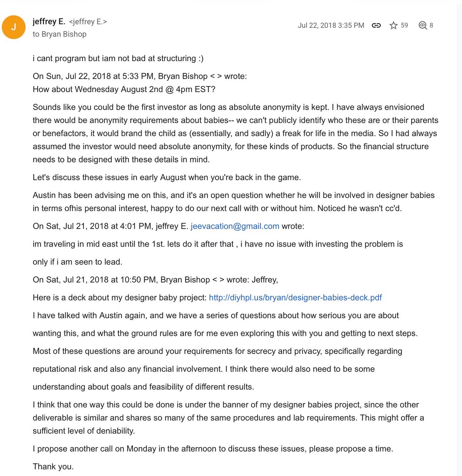Open sender name jeffrey E. in bold
The height and width of the screenshot is (476, 462).
pyautogui.click(x=49, y=22)
